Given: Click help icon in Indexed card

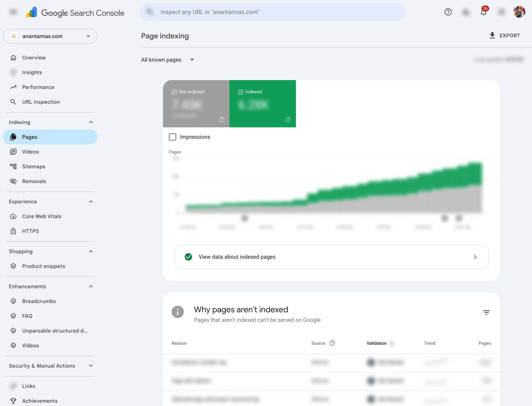Looking at the screenshot, I should click(x=288, y=120).
